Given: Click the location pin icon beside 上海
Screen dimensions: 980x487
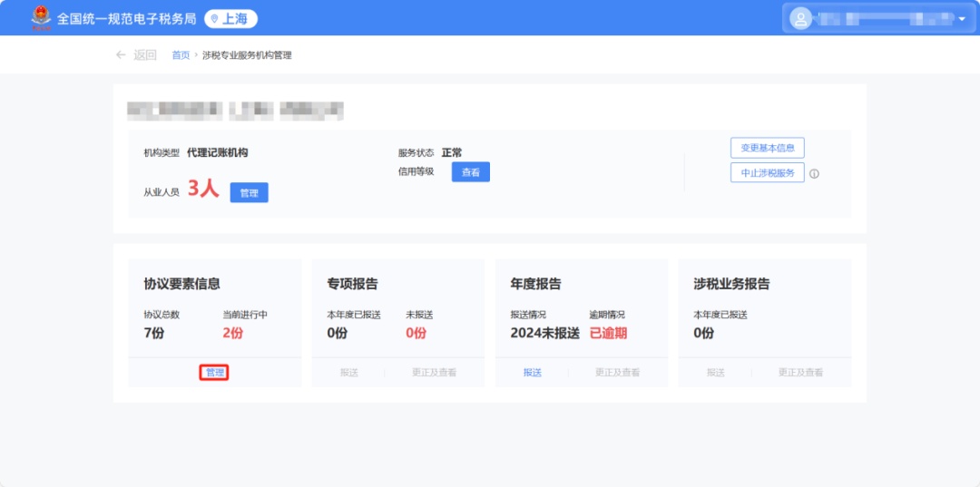Looking at the screenshot, I should tap(214, 18).
